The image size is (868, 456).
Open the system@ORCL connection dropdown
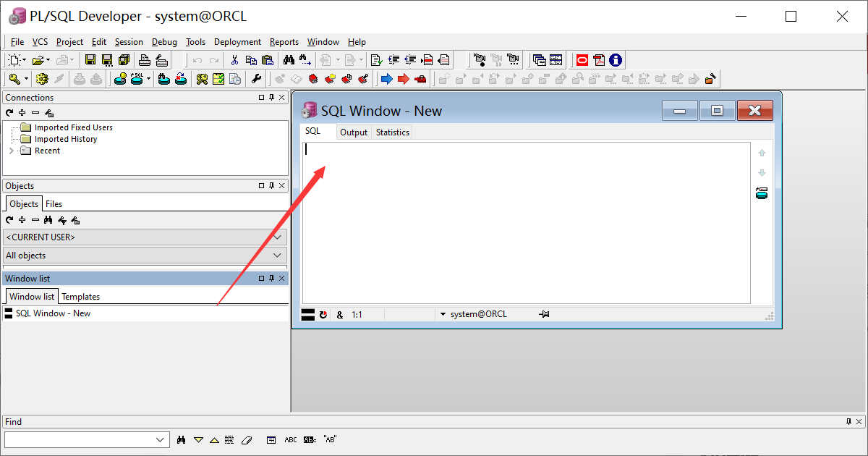click(443, 314)
